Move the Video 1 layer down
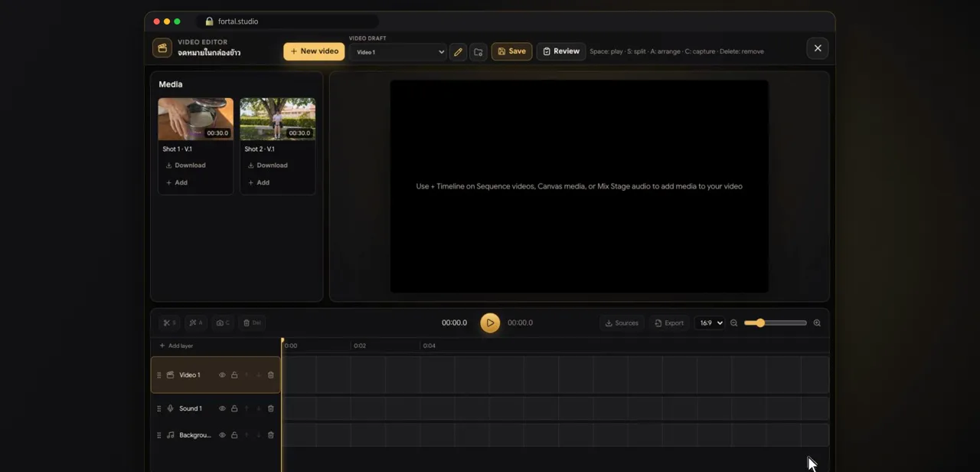 (x=259, y=375)
